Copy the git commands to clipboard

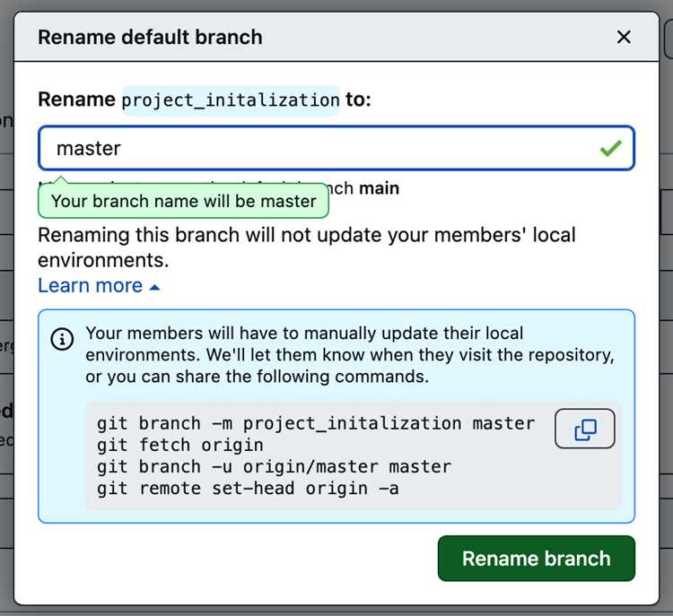[x=584, y=429]
